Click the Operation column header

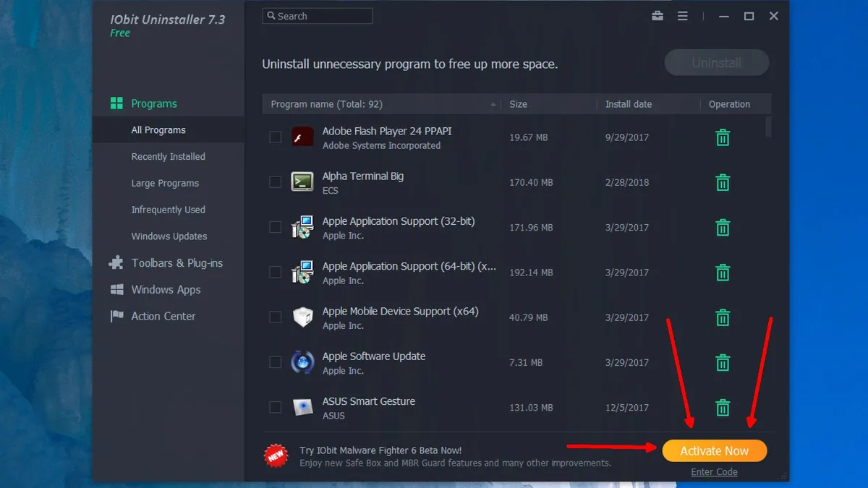tap(729, 104)
